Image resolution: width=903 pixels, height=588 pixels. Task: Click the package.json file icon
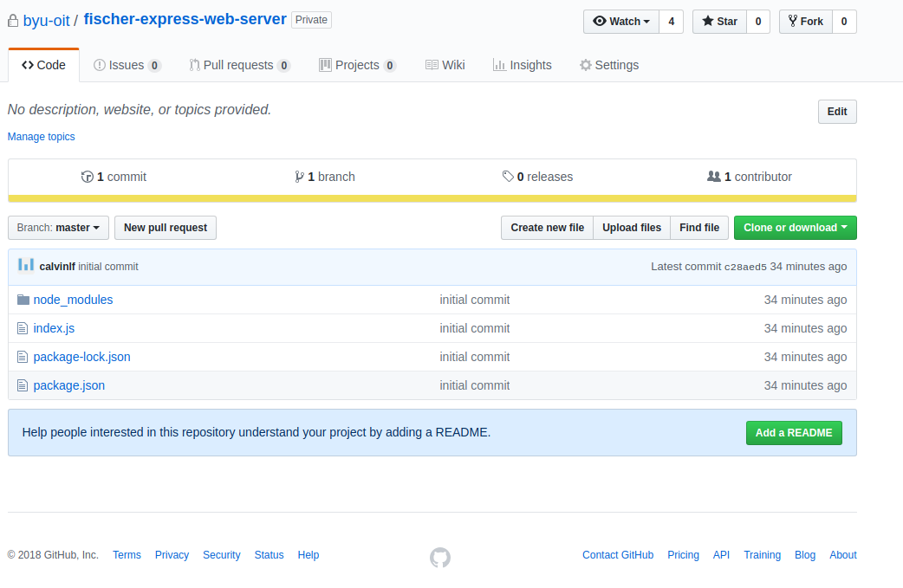23,385
